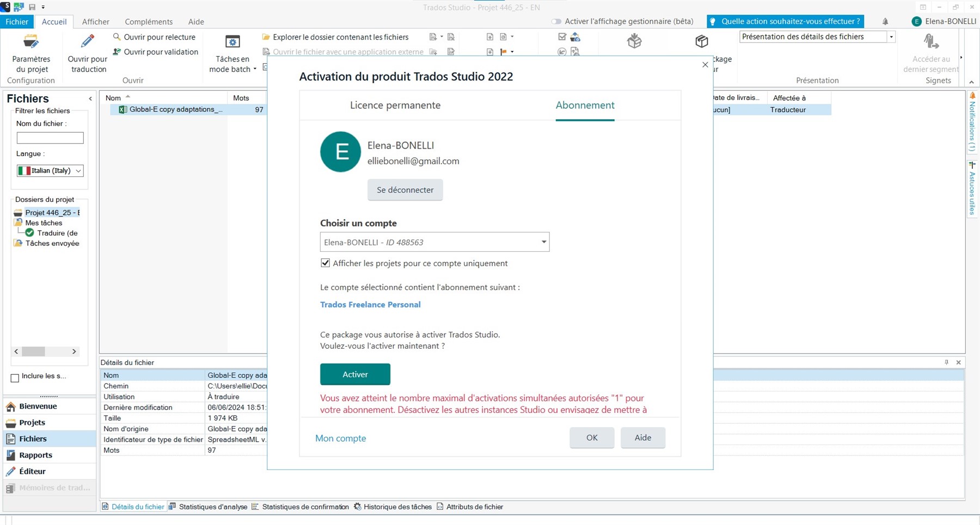Click the folder tree horizontal scrollbar right arrow
This screenshot has width=980, height=525.
[74, 351]
